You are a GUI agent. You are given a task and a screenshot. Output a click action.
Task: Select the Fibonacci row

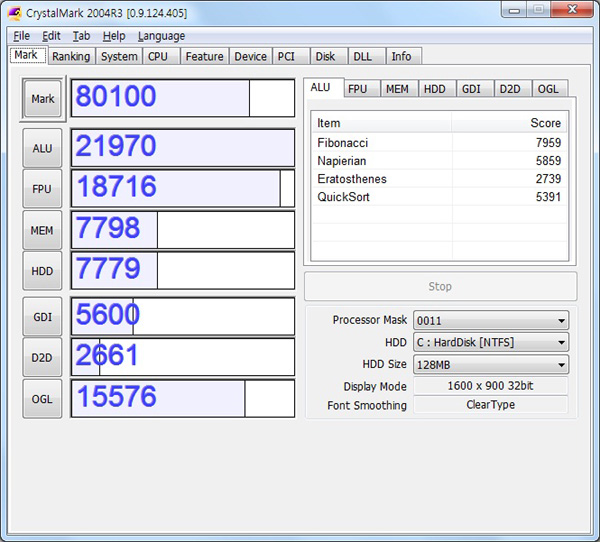(439, 143)
